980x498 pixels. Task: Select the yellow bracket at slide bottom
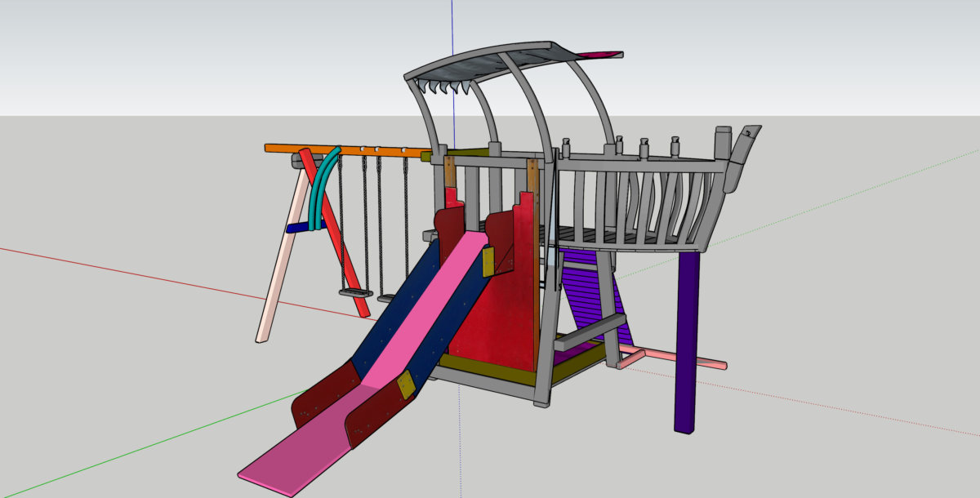(x=406, y=385)
